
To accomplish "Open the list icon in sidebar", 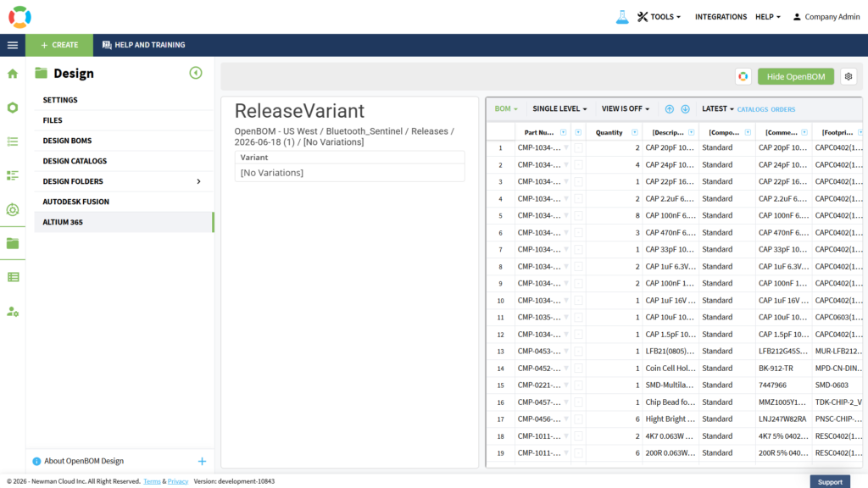I will tap(13, 141).
